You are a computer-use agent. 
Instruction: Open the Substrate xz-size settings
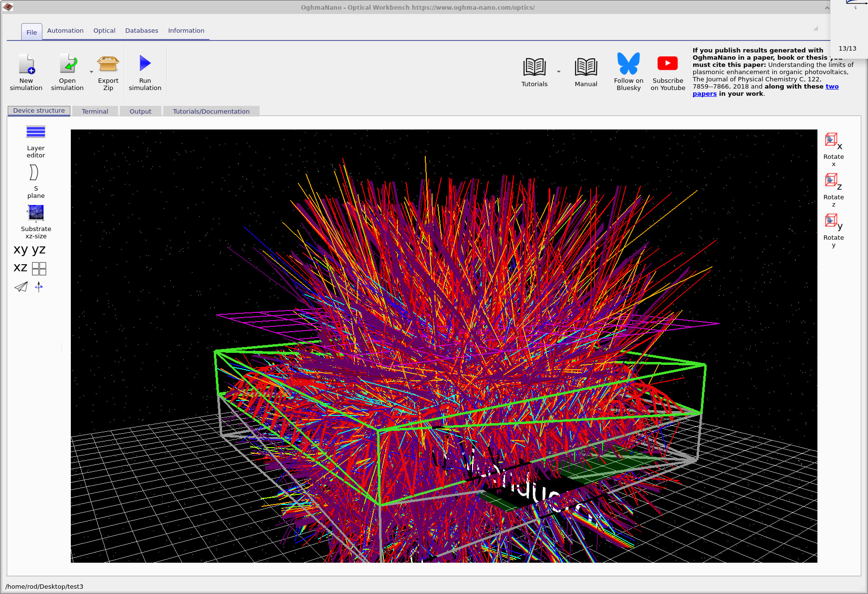[x=36, y=213]
